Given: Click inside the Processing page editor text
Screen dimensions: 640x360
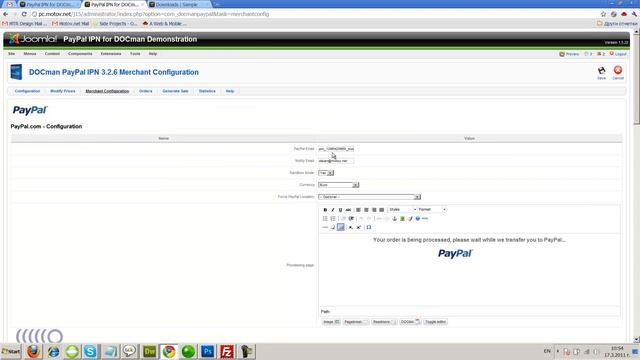Looking at the screenshot, I should coord(469,240).
